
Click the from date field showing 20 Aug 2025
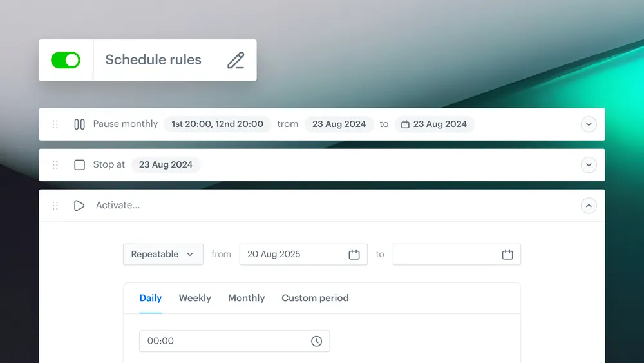point(303,255)
